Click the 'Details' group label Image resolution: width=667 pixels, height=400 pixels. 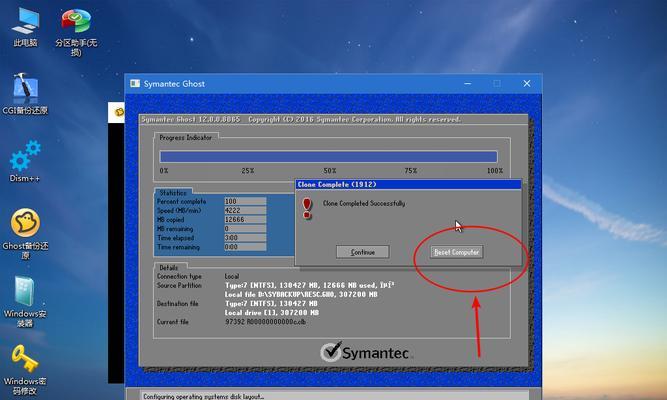coord(168,268)
